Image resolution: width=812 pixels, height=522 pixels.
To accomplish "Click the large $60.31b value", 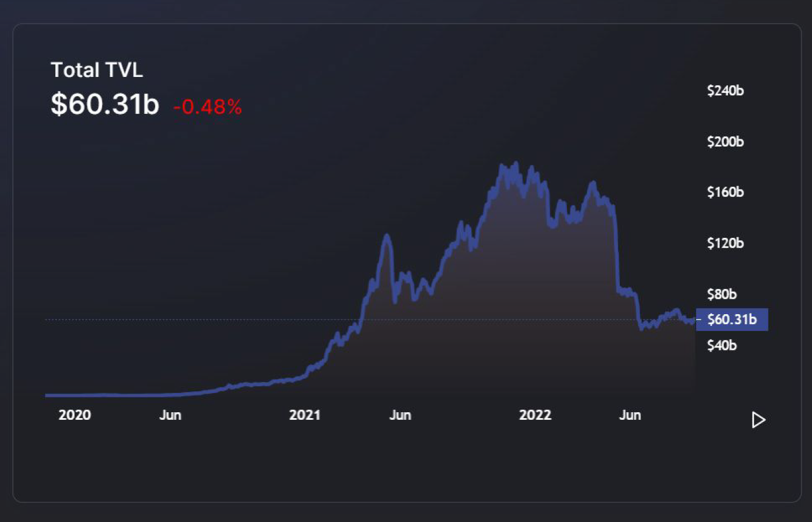I will (x=105, y=104).
